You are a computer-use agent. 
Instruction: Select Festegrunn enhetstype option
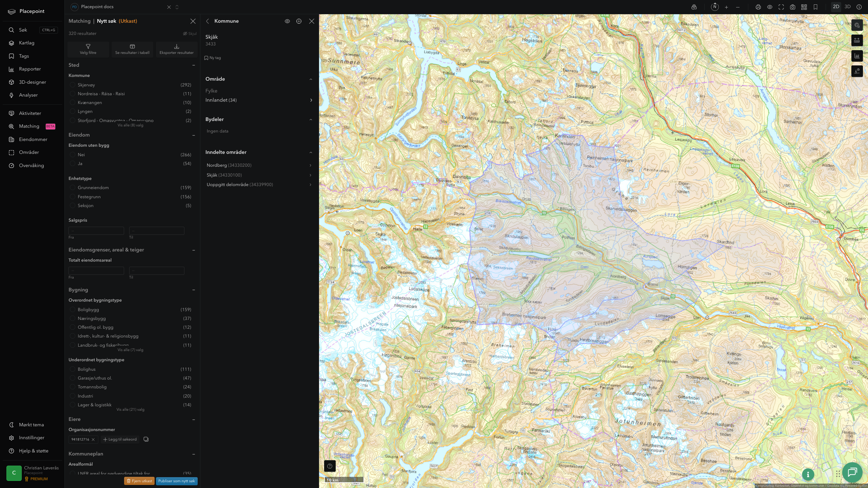72,197
